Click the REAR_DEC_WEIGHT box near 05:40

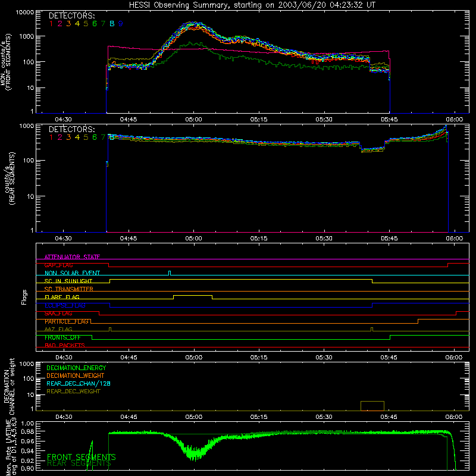click(x=372, y=406)
